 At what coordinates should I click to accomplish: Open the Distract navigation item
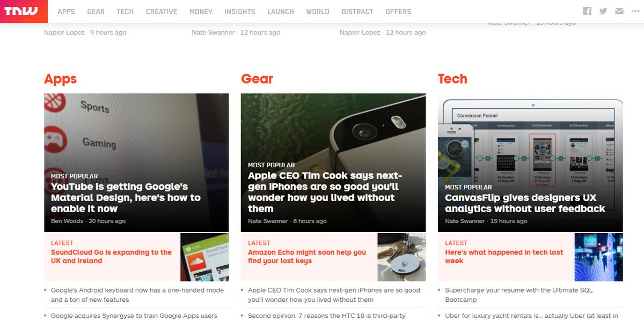tap(357, 11)
